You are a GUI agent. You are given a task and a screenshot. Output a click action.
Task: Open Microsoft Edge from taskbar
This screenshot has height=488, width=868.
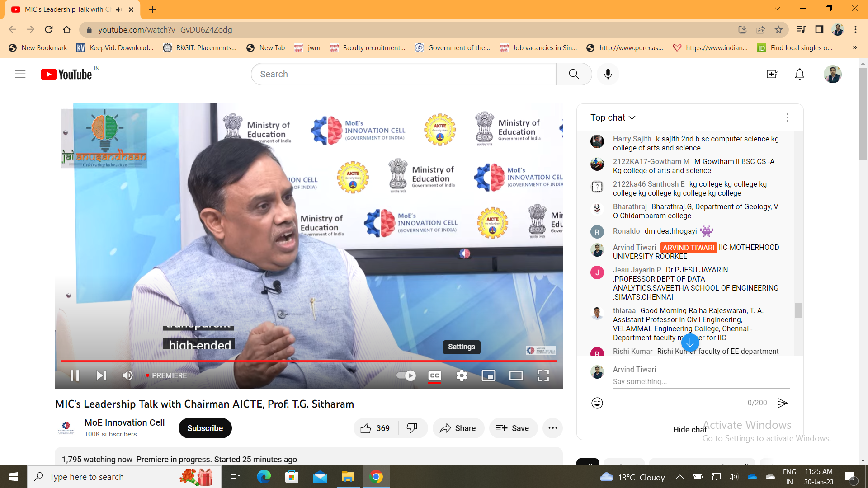(x=264, y=477)
